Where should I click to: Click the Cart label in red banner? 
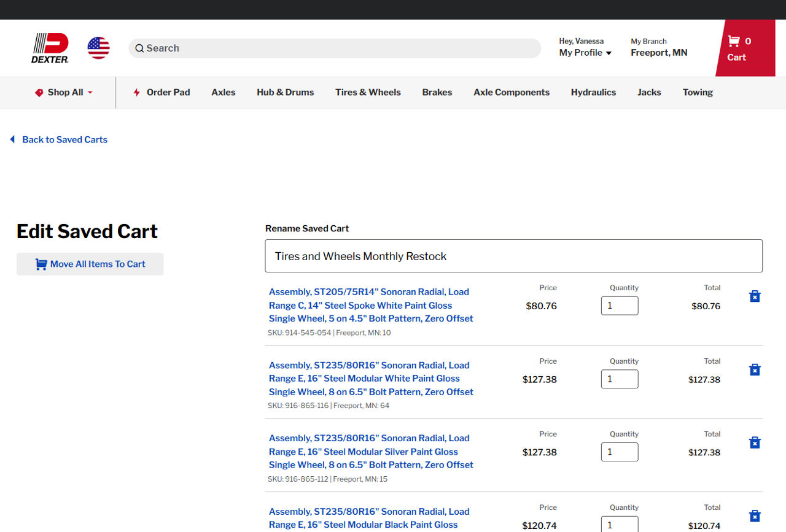pos(736,57)
